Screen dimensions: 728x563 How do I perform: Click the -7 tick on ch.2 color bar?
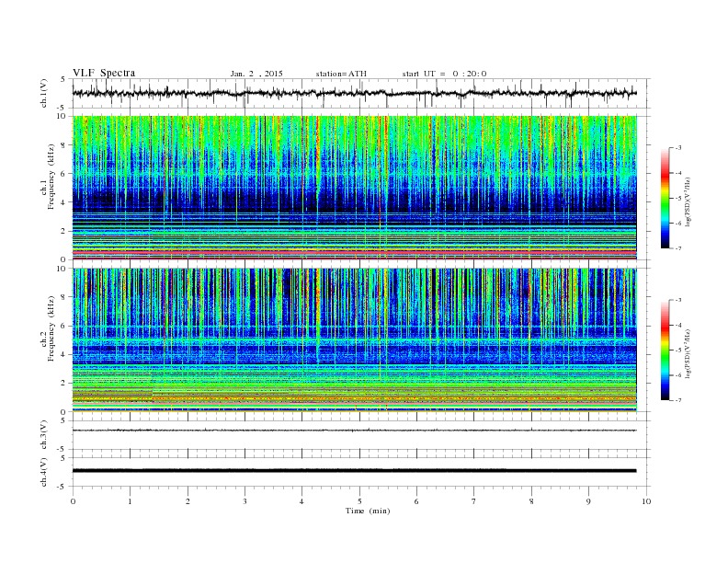point(677,400)
